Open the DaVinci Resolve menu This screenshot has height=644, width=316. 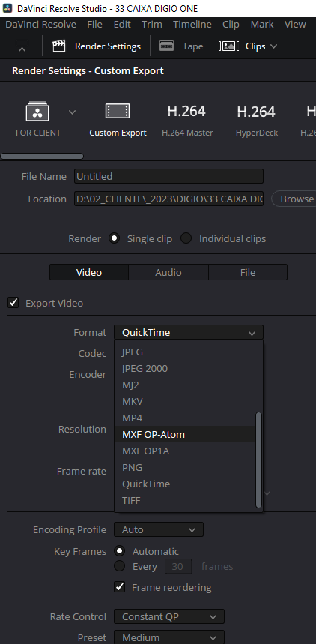click(x=40, y=24)
